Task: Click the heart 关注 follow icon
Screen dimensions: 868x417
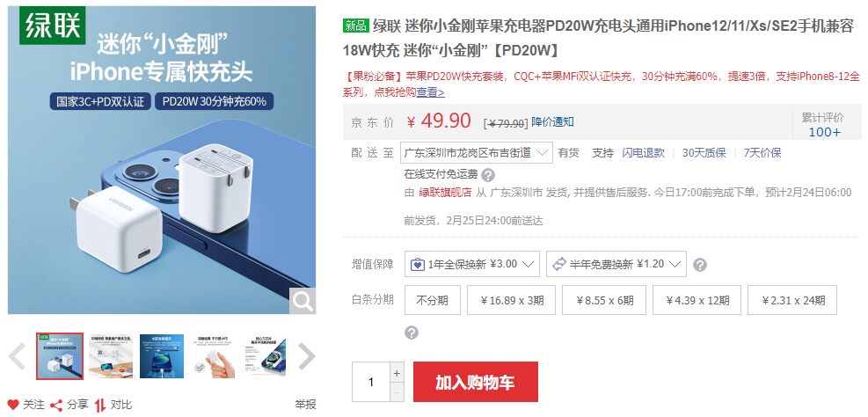Action: (x=13, y=405)
